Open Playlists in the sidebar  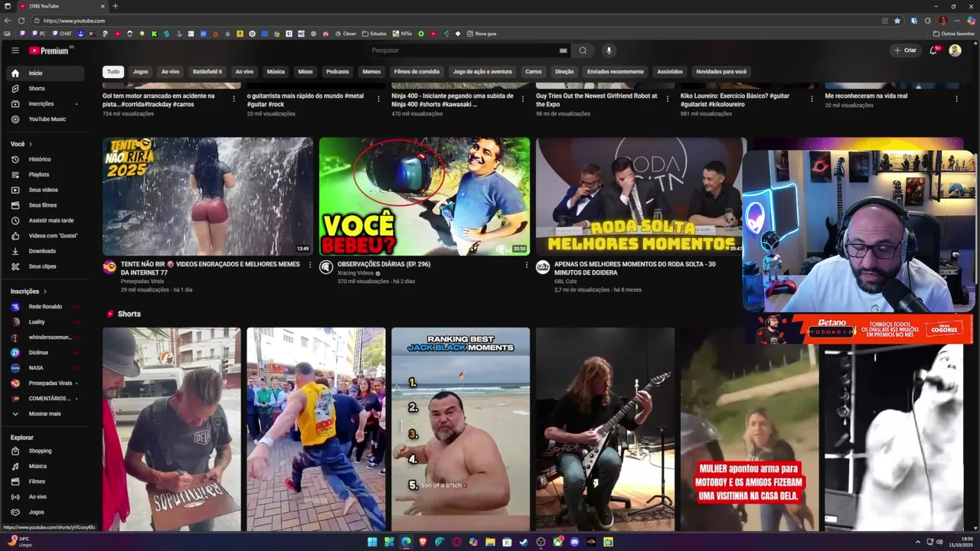coord(46,174)
